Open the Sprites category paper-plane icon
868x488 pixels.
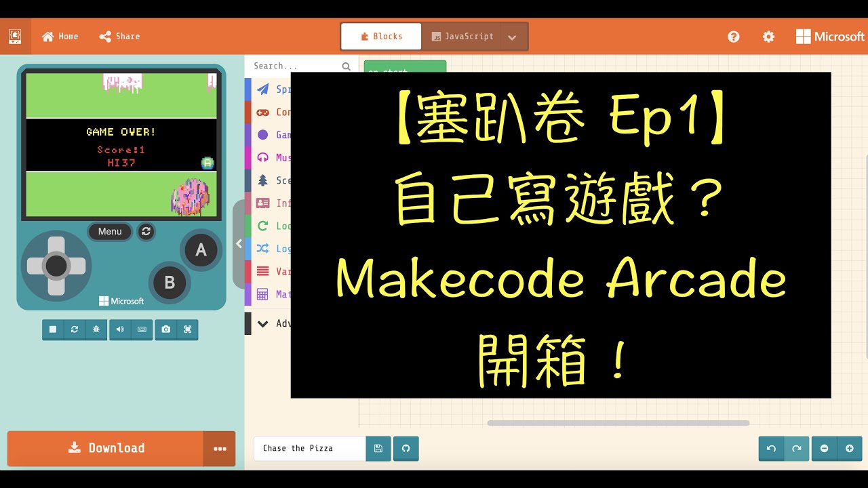(x=263, y=89)
